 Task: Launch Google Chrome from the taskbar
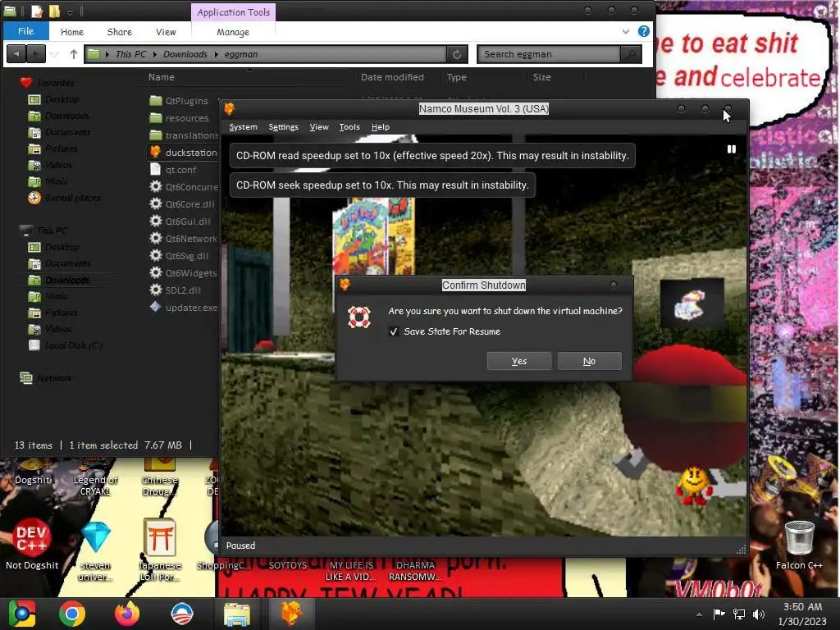click(x=72, y=614)
